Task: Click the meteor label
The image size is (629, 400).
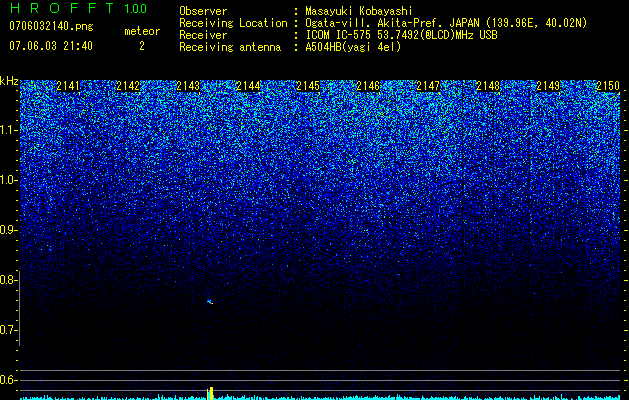Action: [x=142, y=31]
